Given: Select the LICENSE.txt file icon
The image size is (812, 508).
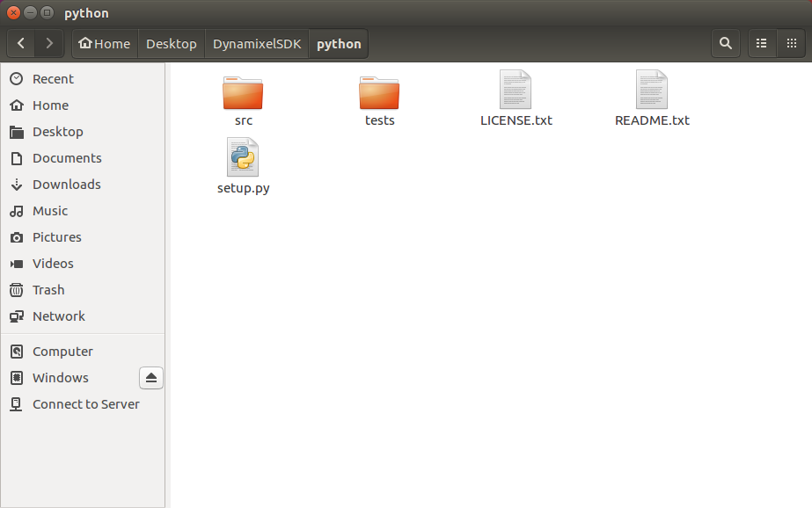Looking at the screenshot, I should coord(516,89).
